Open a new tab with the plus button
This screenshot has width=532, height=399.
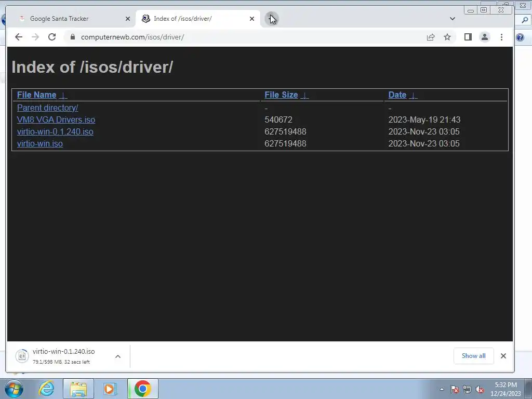click(271, 19)
